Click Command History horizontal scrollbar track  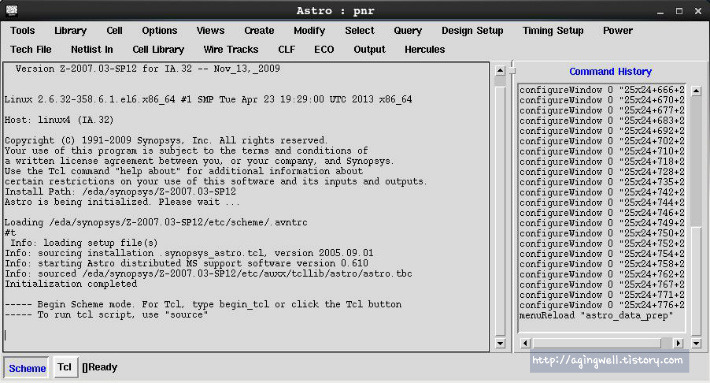click(x=601, y=344)
